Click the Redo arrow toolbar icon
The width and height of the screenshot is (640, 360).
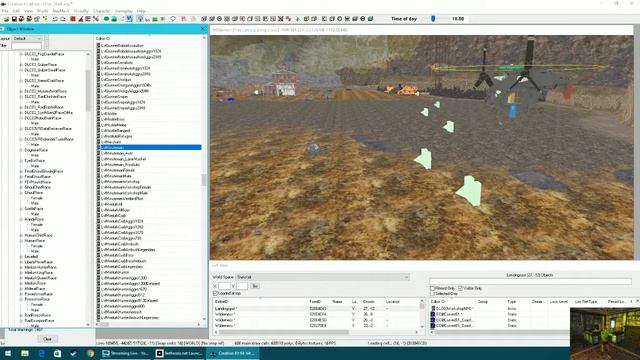pyautogui.click(x=63, y=19)
